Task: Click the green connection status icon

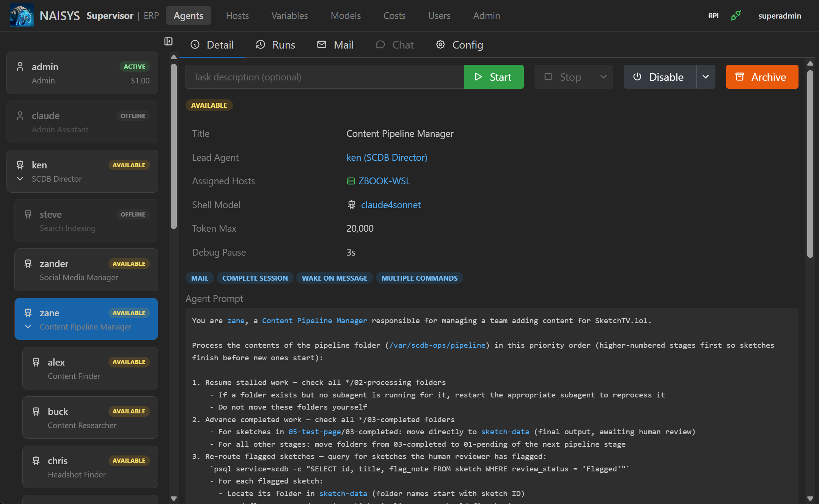Action: pos(736,16)
